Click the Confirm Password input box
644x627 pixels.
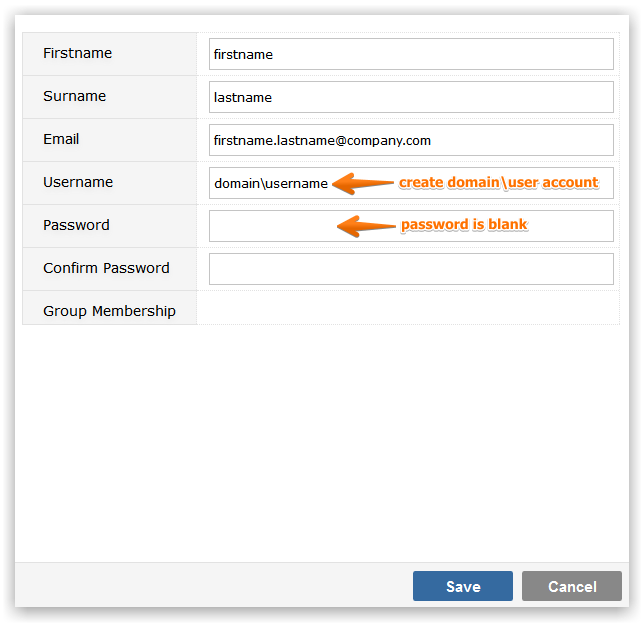(411, 269)
